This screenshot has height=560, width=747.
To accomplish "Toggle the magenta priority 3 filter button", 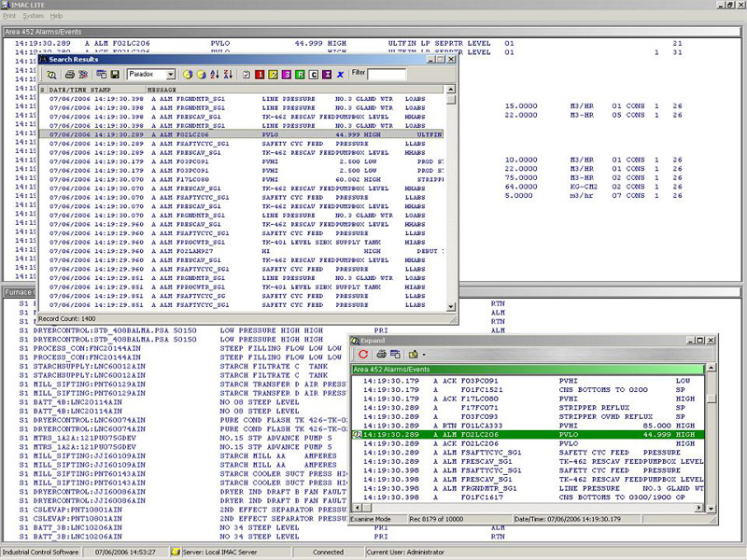I will tap(287, 74).
